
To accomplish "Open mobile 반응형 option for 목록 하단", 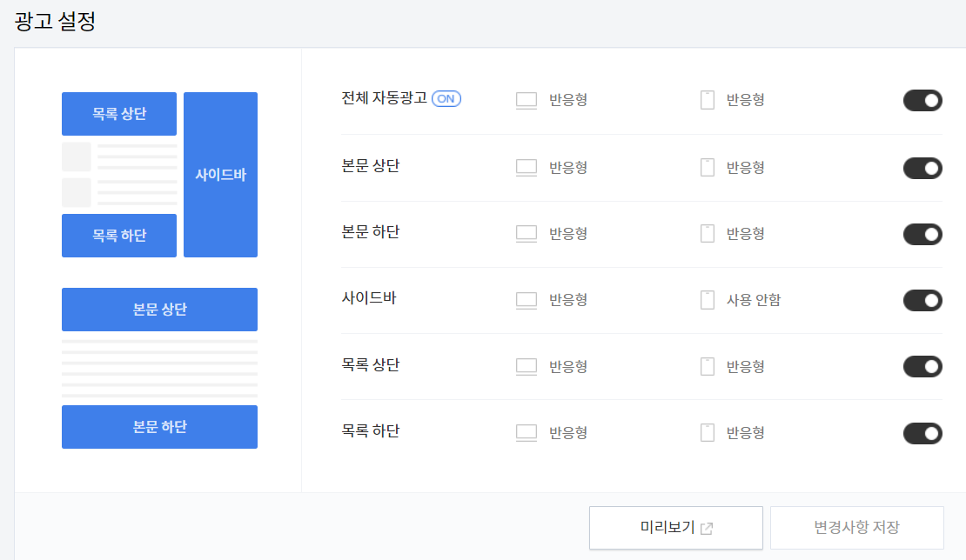I will point(746,433).
